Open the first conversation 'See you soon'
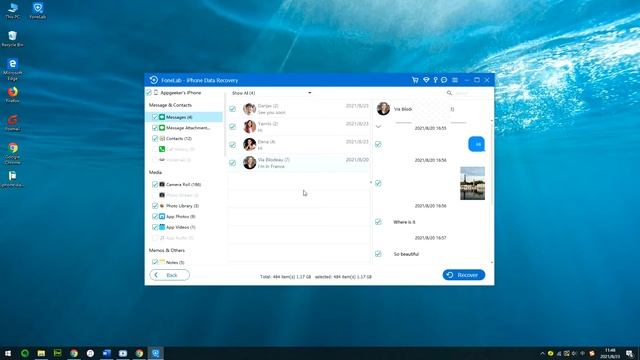The image size is (640, 360). [299, 109]
